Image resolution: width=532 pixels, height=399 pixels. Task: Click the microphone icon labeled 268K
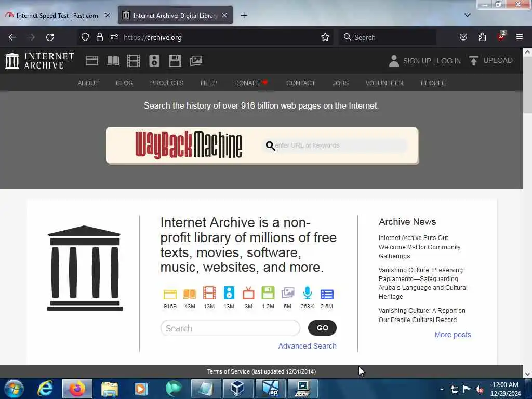pos(308,293)
